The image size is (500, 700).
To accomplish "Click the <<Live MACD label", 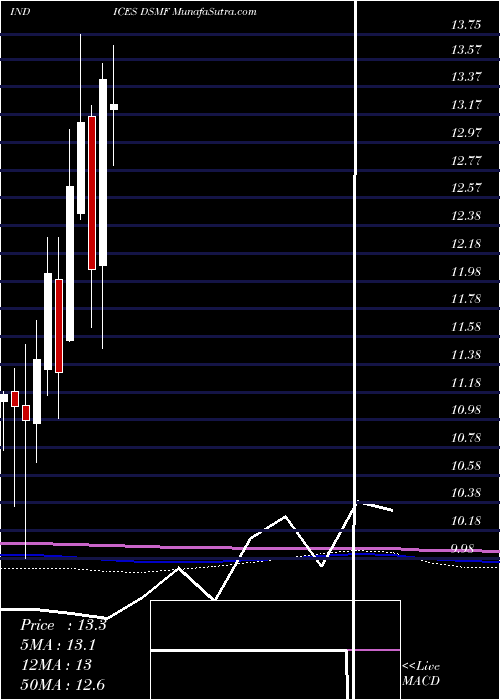I will (421, 673).
